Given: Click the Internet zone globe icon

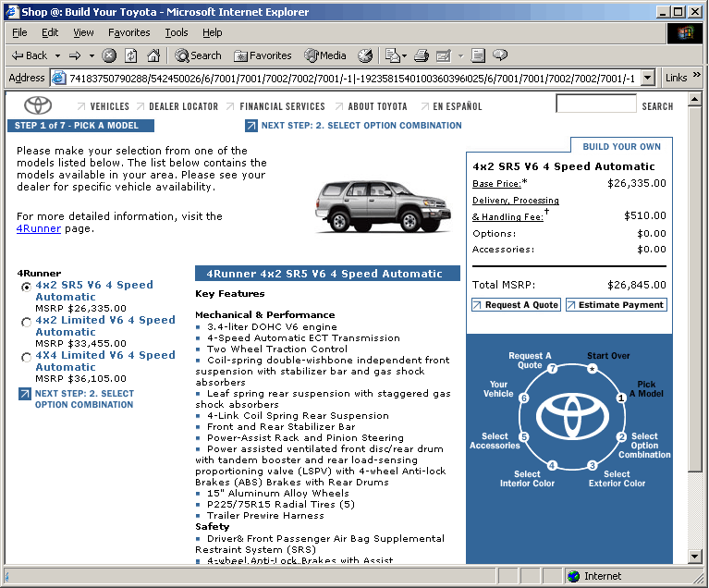Looking at the screenshot, I should click(x=574, y=576).
